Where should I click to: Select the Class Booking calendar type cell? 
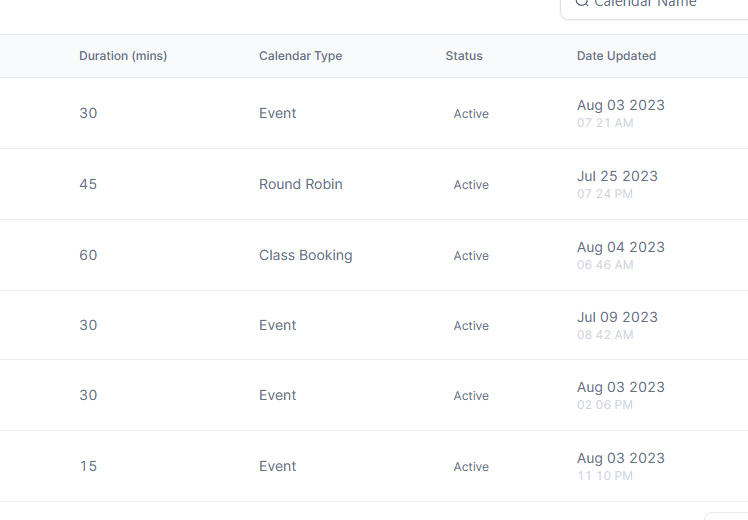pyautogui.click(x=306, y=255)
